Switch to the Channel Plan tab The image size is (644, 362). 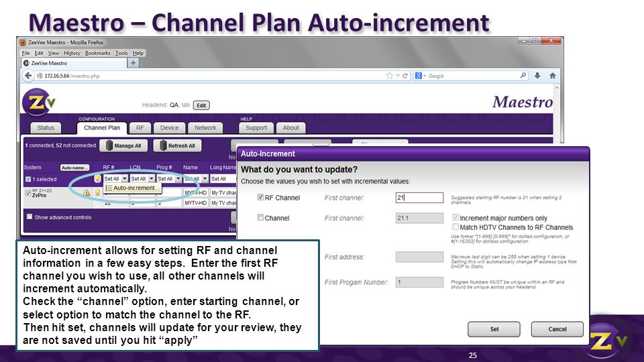(x=102, y=127)
